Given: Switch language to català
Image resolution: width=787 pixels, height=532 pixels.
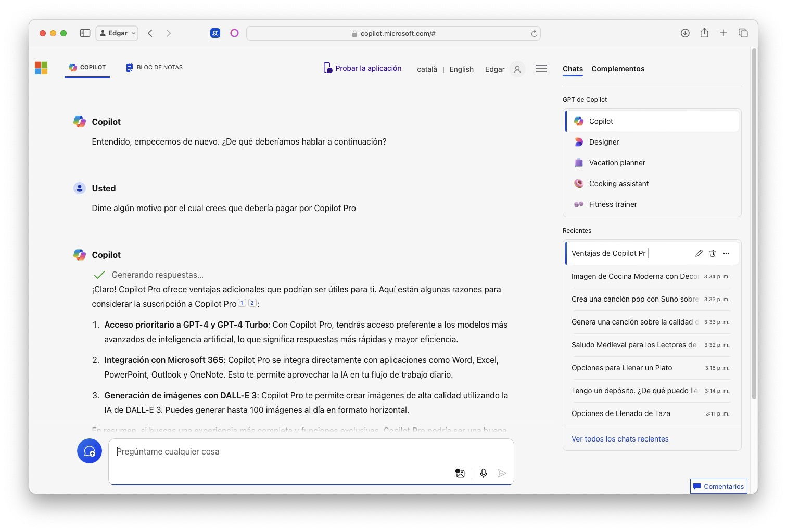Looking at the screenshot, I should click(427, 69).
